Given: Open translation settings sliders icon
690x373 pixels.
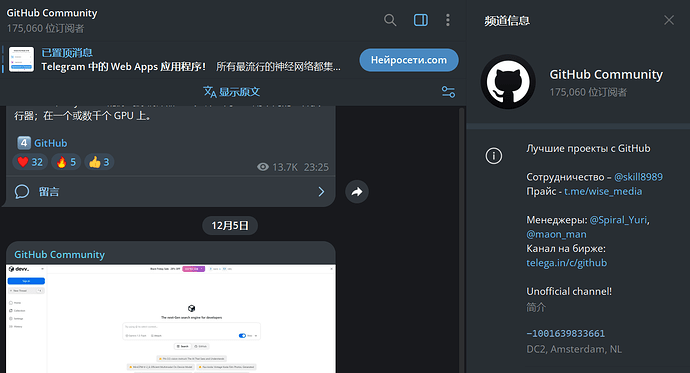Looking at the screenshot, I should click(448, 92).
